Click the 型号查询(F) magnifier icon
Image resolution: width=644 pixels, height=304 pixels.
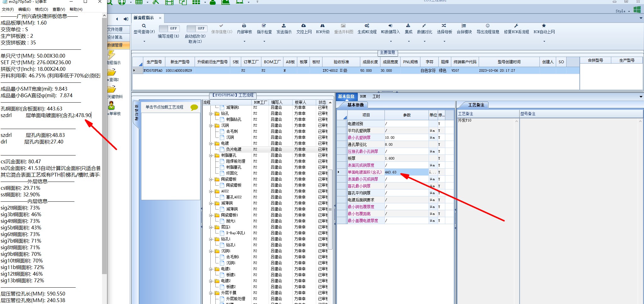[144, 26]
